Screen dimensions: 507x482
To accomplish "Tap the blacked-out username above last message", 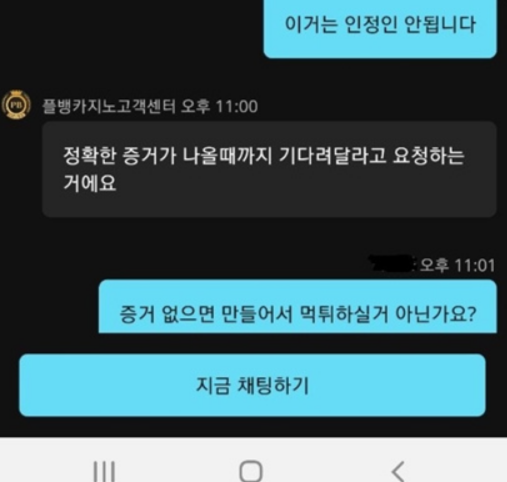I will [392, 264].
